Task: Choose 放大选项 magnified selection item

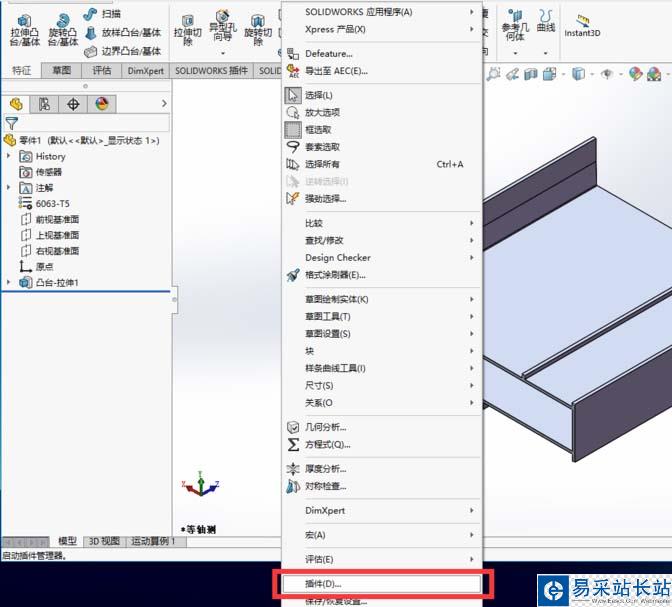Action: 382,112
